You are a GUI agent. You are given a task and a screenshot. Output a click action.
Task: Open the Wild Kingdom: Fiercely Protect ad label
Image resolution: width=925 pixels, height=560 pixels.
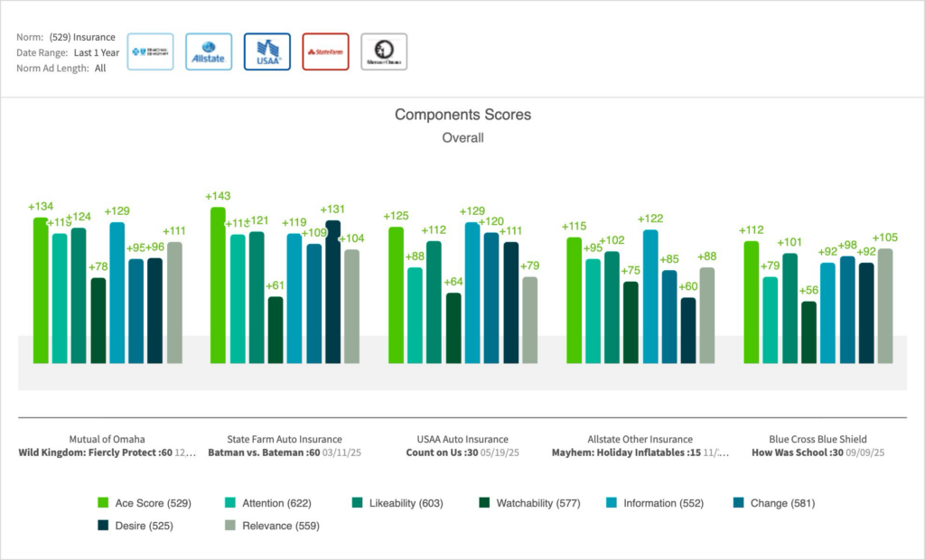(x=106, y=453)
